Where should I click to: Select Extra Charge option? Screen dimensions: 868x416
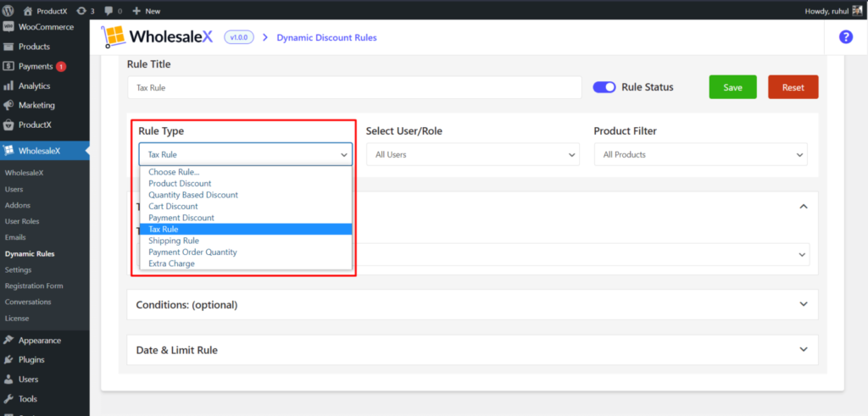click(x=246, y=263)
